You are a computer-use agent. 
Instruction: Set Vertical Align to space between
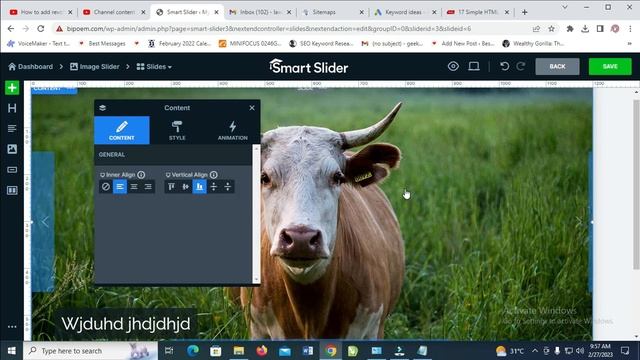point(213,187)
